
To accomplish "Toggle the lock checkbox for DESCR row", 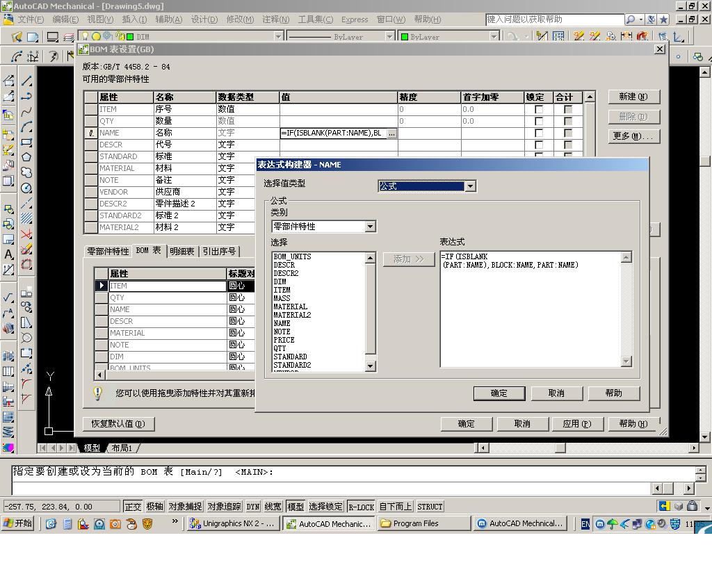I will pyautogui.click(x=539, y=145).
